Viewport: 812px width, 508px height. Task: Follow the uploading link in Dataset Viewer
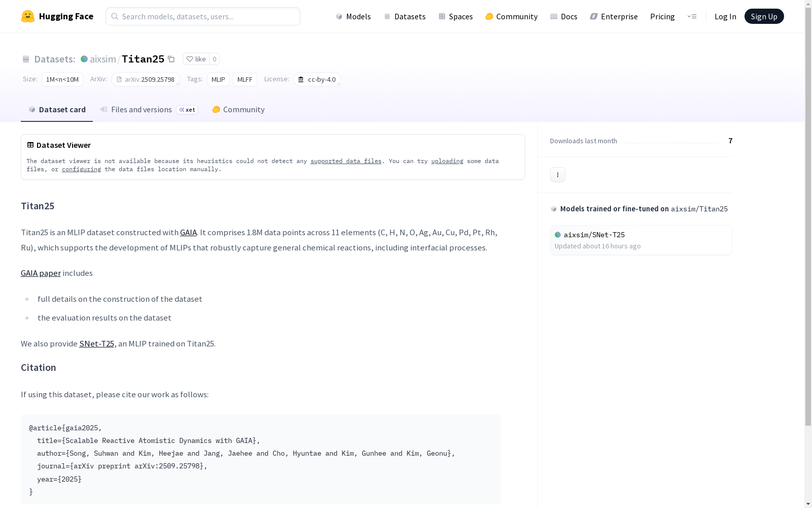pos(447,161)
